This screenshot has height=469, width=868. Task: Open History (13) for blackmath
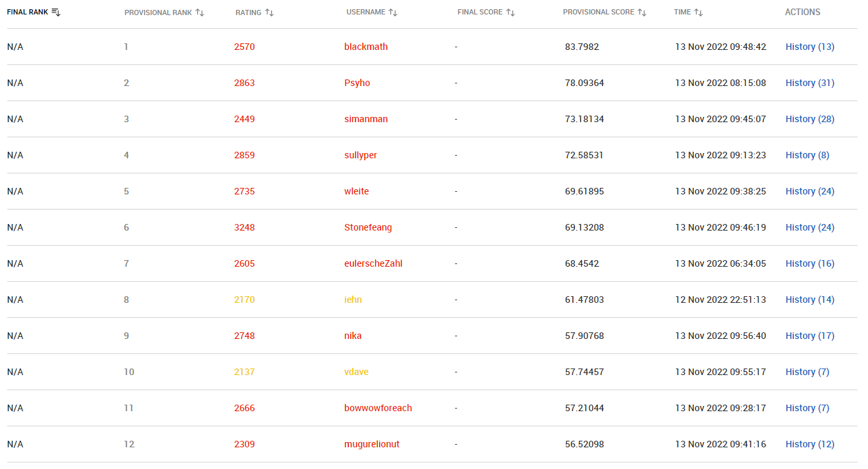click(810, 47)
